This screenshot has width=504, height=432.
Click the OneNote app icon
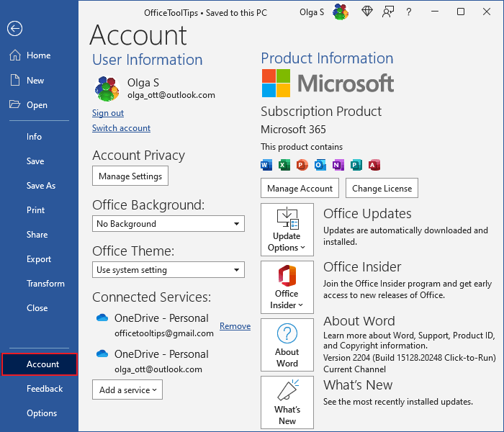pyautogui.click(x=338, y=165)
